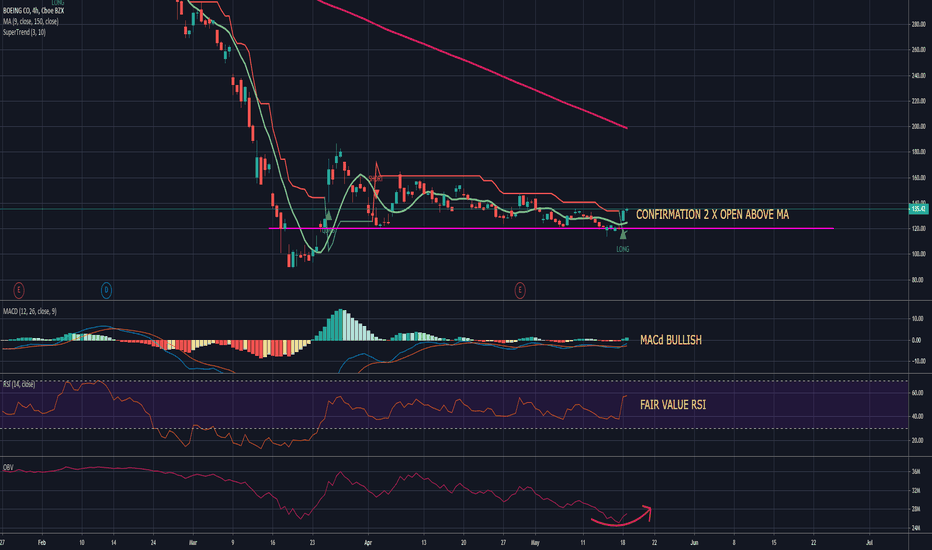Click the Jul date label on time axis
Image resolution: width=932 pixels, height=550 pixels.
pyautogui.click(x=869, y=543)
